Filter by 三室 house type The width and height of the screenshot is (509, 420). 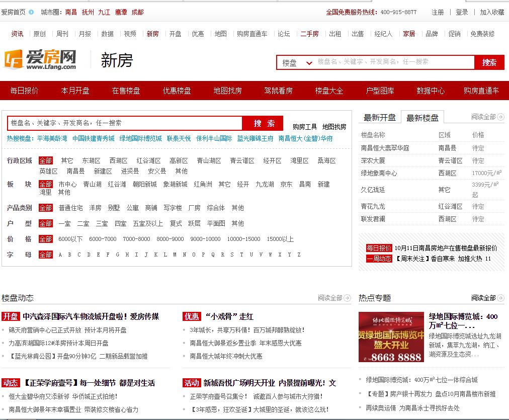[102, 224]
